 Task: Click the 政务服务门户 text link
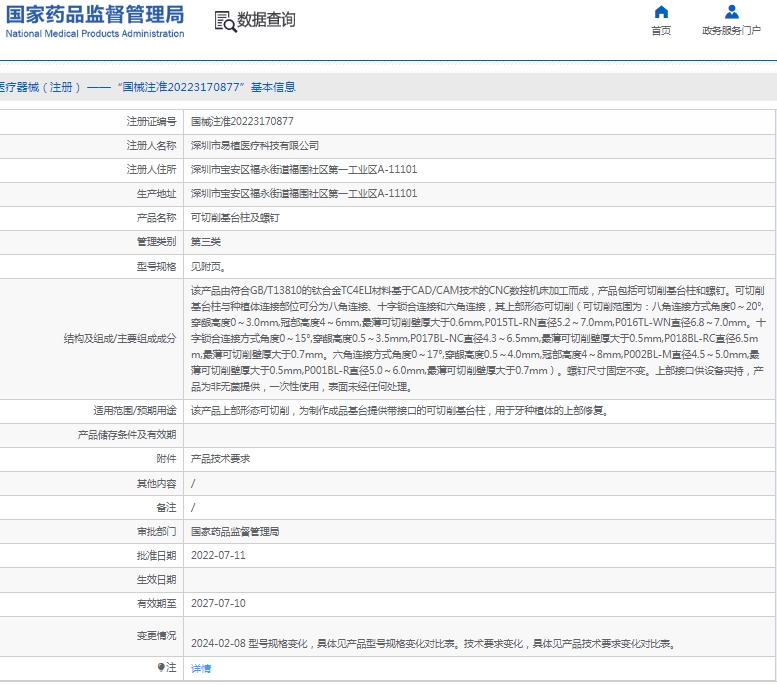point(731,31)
